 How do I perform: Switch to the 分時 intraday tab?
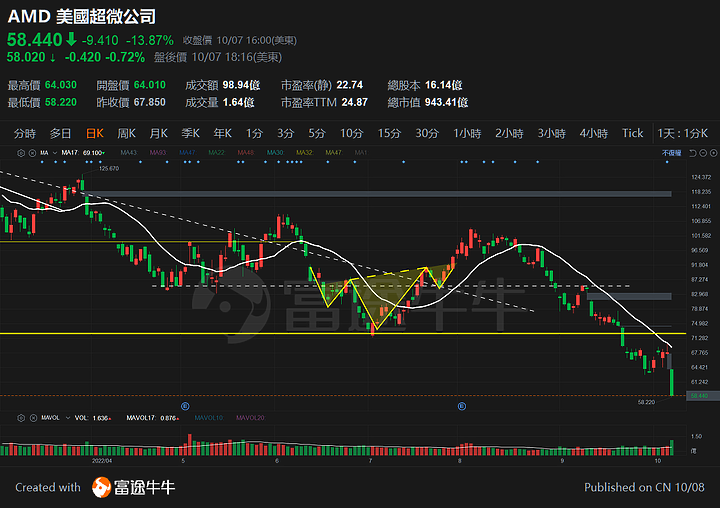25,134
